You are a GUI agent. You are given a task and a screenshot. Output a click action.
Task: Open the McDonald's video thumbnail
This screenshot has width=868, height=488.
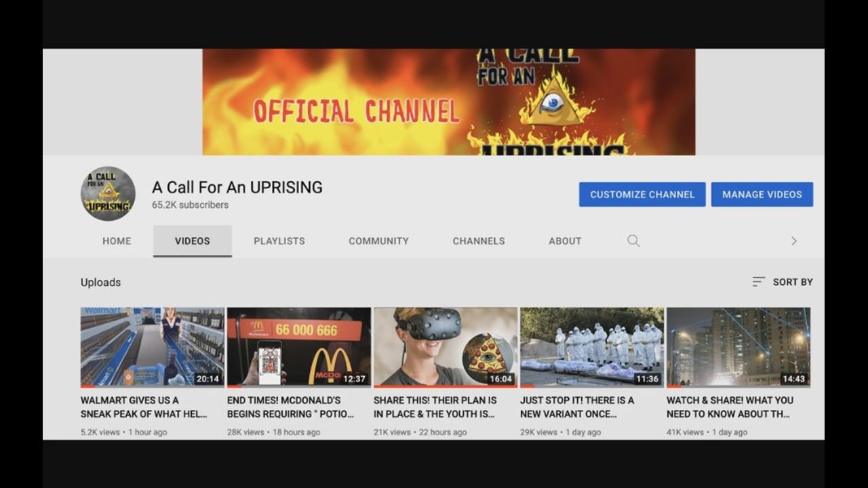click(x=299, y=347)
